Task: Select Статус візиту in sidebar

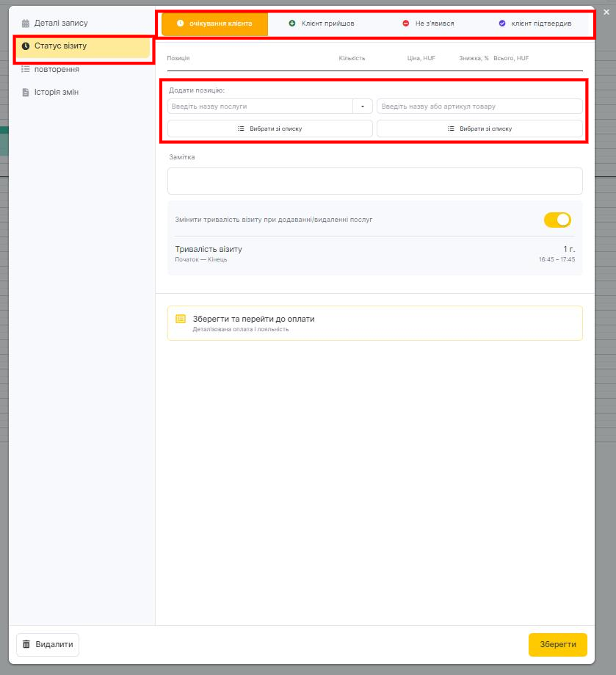Action: [x=84, y=46]
